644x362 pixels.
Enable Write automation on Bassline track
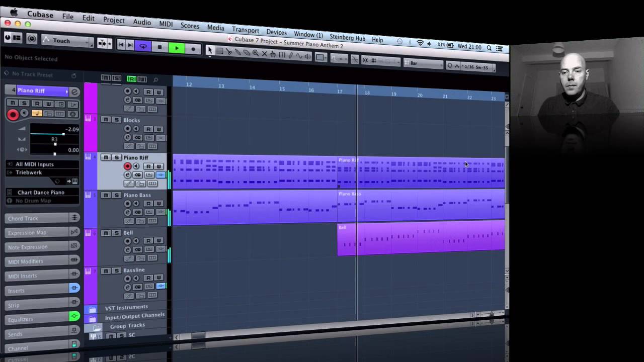[x=158, y=278]
